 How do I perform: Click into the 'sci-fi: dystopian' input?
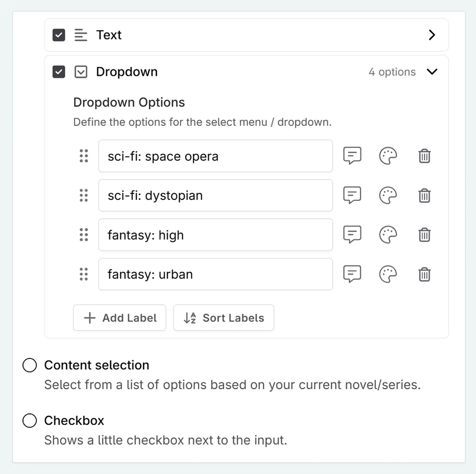[215, 196]
